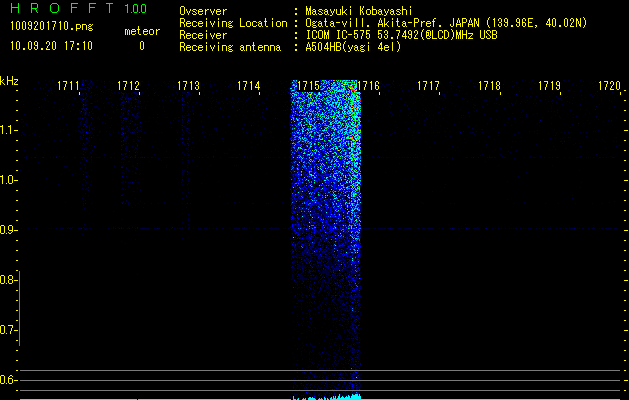Select observer name Masayuki Kobayashi
This screenshot has height=400, width=629.
(x=359, y=11)
